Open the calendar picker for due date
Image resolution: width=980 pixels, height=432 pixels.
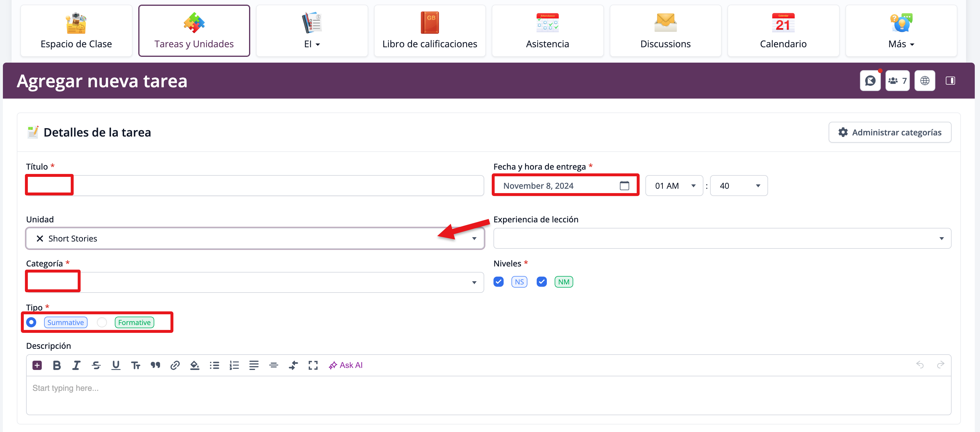pyautogui.click(x=624, y=186)
